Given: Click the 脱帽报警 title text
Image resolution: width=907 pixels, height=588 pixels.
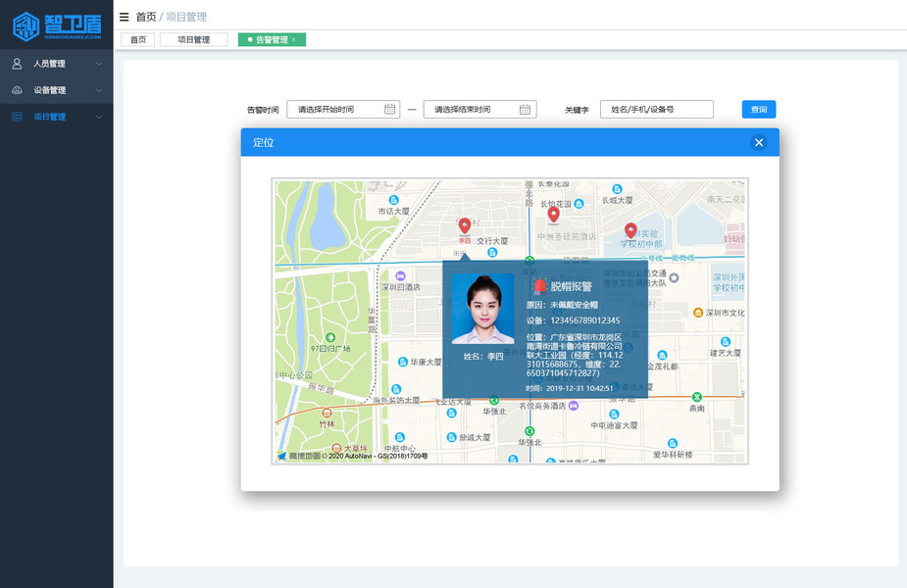Looking at the screenshot, I should 571,286.
